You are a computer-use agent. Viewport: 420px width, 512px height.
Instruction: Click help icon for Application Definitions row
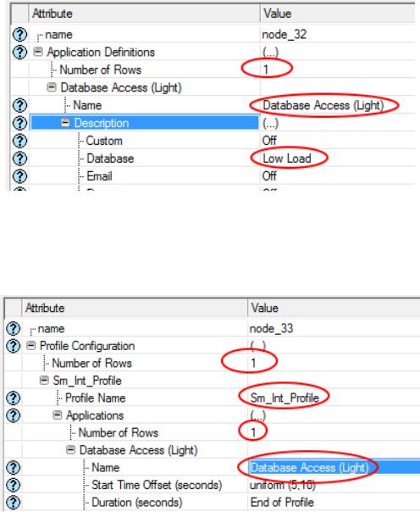pos(19,52)
